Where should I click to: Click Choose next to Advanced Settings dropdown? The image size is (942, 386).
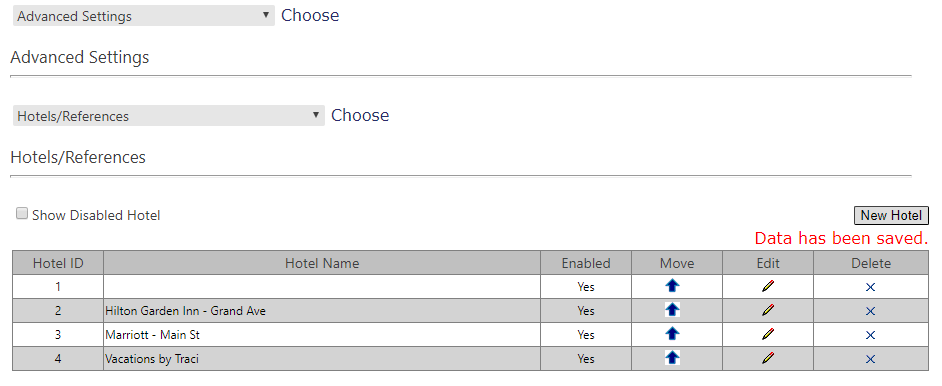click(x=310, y=16)
